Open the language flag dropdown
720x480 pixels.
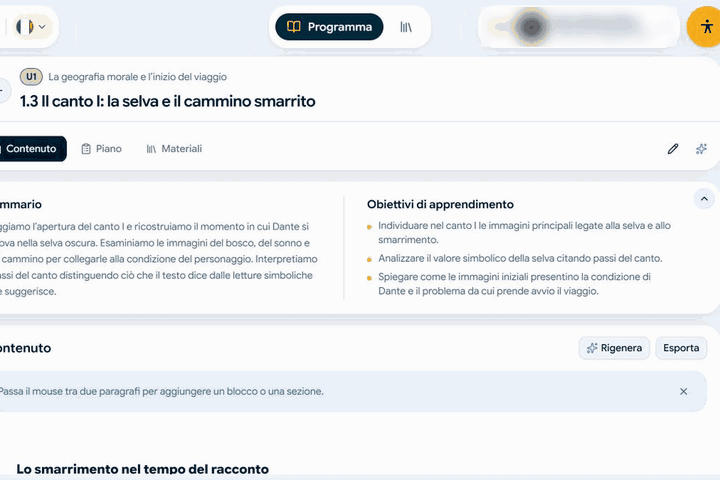(x=31, y=27)
